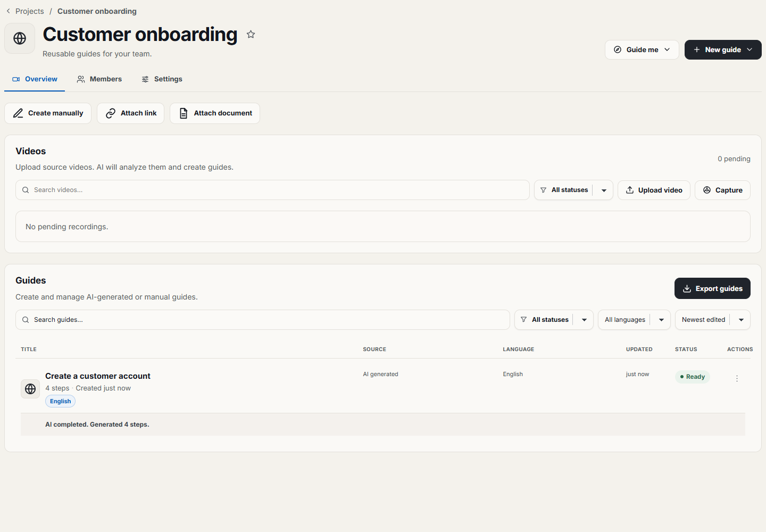Viewport: 766px width, 532px height.
Task: Click the UPDATED column header
Action: [x=639, y=350]
